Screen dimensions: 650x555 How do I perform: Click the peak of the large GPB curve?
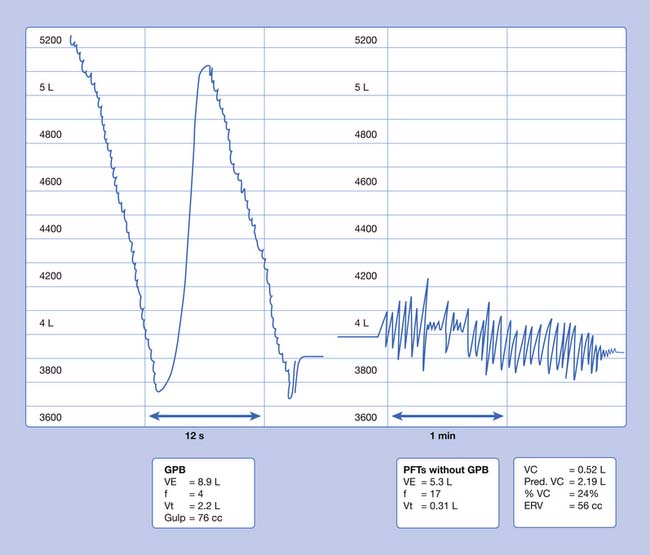(205, 66)
